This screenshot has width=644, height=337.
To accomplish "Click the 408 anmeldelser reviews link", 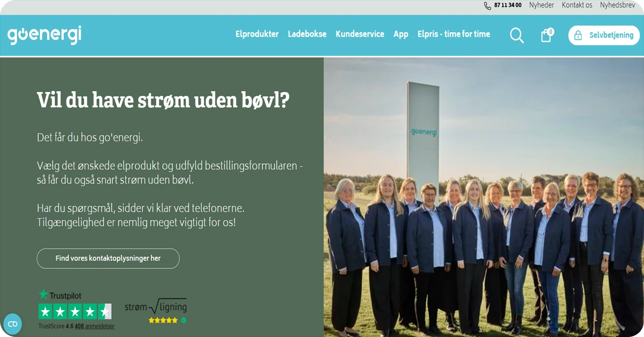I will pyautogui.click(x=94, y=326).
